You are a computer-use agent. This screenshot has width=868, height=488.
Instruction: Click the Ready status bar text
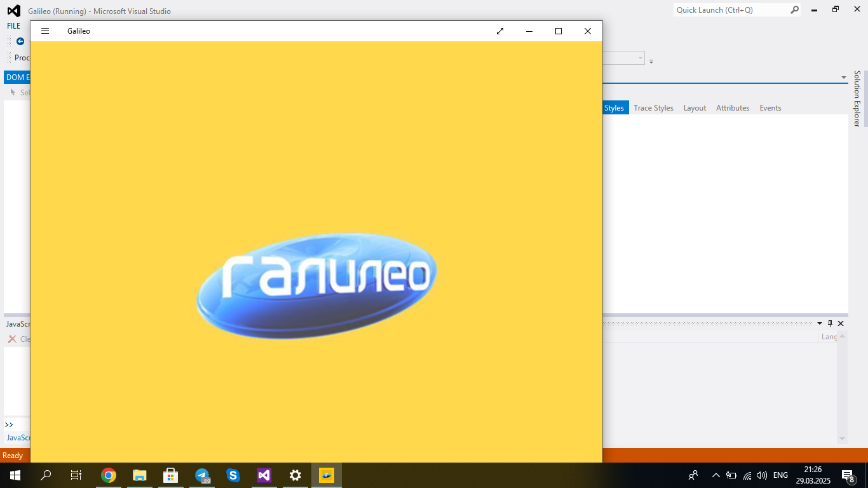13,456
